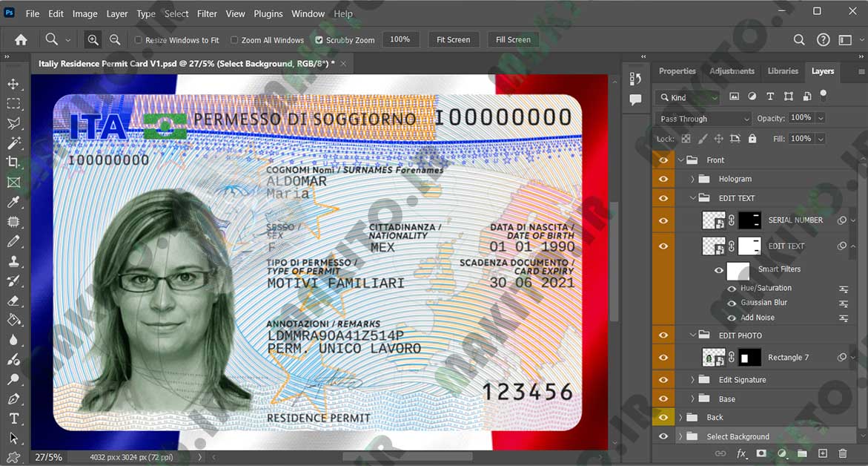
Task: Hide the Back group visibility eye
Action: tap(663, 417)
